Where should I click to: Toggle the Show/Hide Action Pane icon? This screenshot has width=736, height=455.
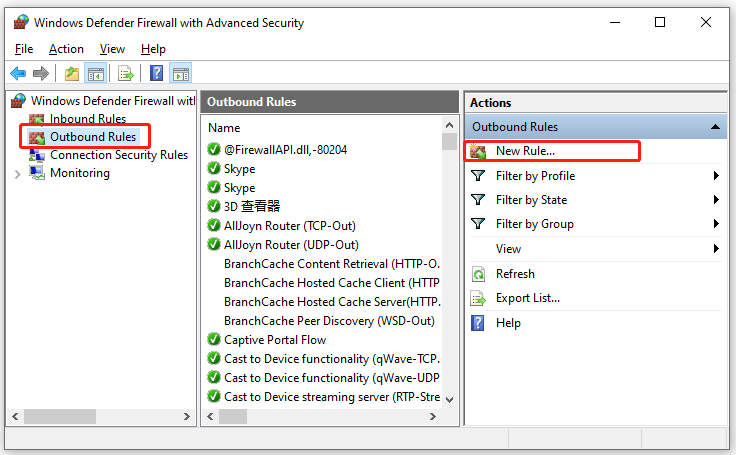181,73
